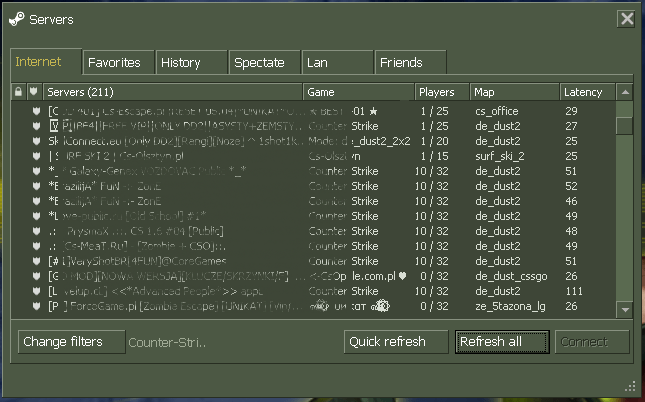Viewport: 645px width, 402px height.
Task: Click the le.com.pl game cell with heart
Action: coord(357,276)
